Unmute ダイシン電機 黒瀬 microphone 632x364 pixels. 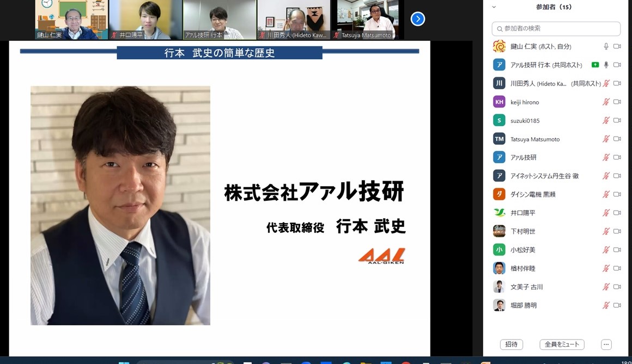pyautogui.click(x=606, y=194)
